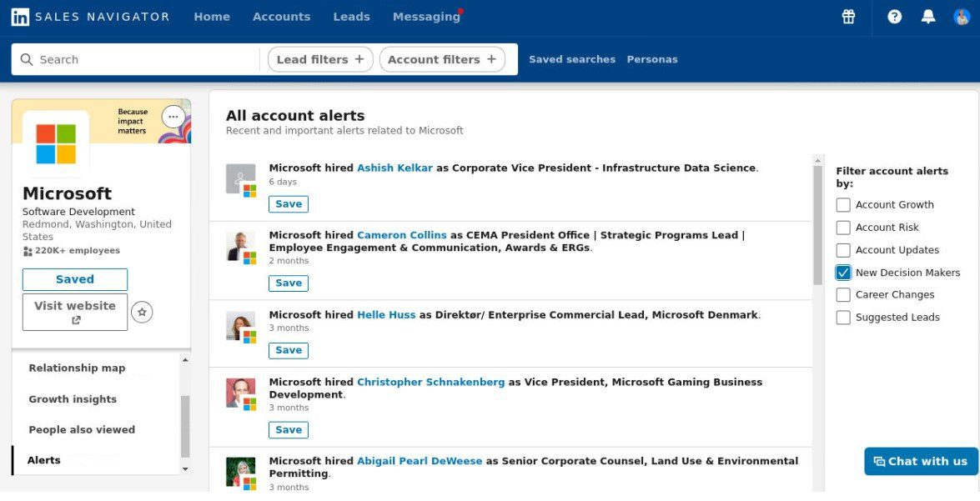Focus the Search input field
The height and width of the screenshot is (501, 980).
point(147,59)
